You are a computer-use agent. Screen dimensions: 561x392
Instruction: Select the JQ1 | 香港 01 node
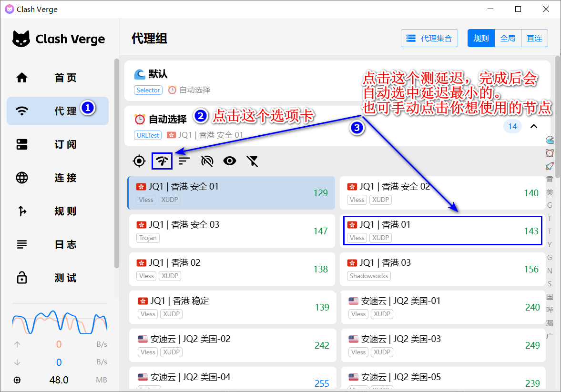(x=442, y=231)
